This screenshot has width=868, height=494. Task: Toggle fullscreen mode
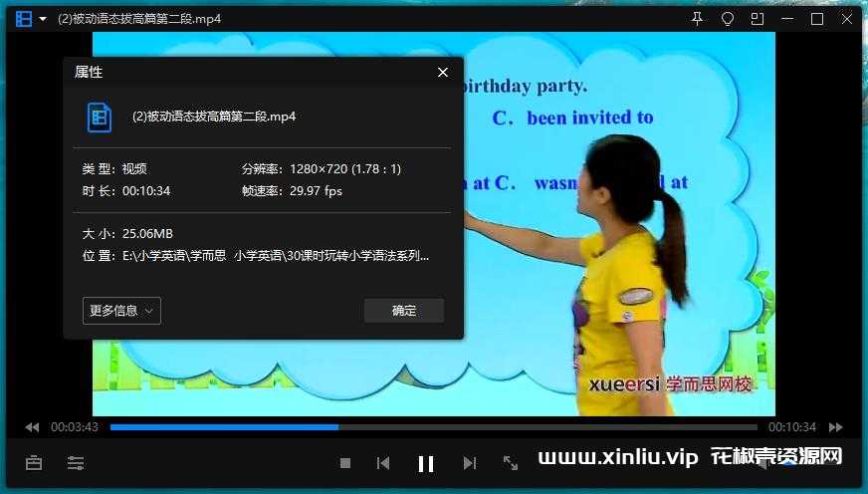[x=511, y=463]
